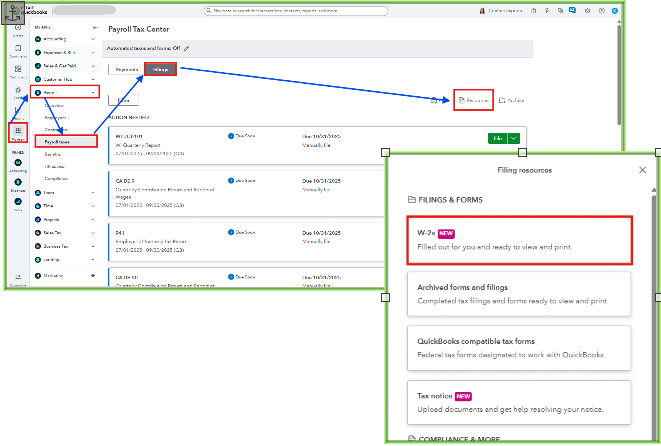This screenshot has width=661, height=446.
Task: Open HR advisor under Payroll
Action: click(x=55, y=167)
